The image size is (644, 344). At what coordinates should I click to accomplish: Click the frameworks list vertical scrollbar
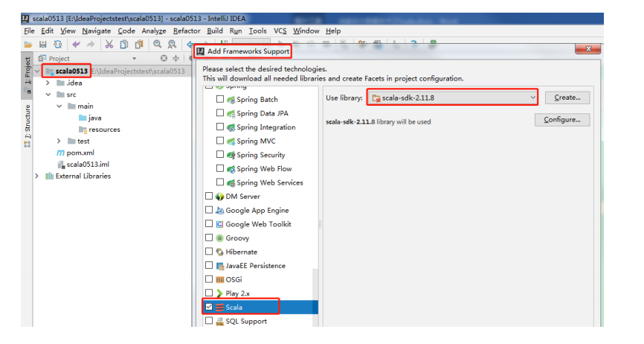click(315, 298)
